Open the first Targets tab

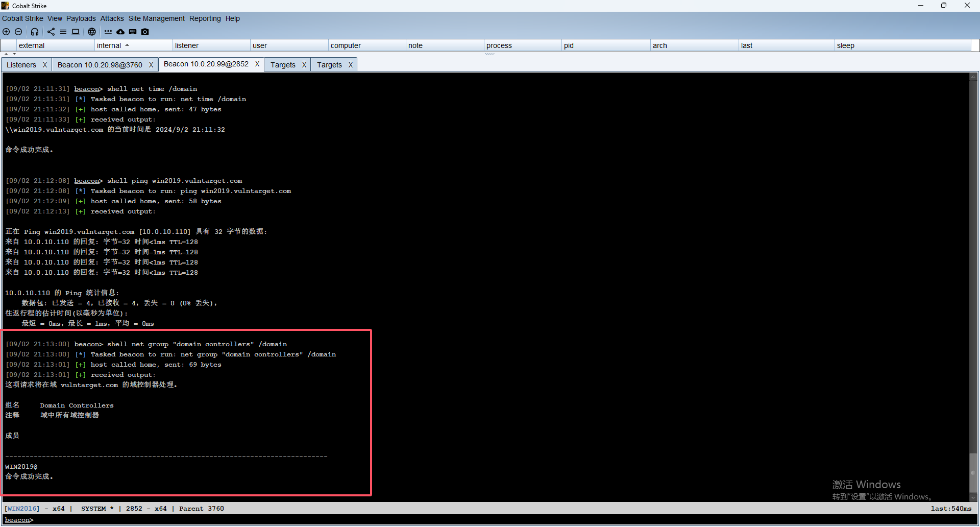[x=283, y=65]
